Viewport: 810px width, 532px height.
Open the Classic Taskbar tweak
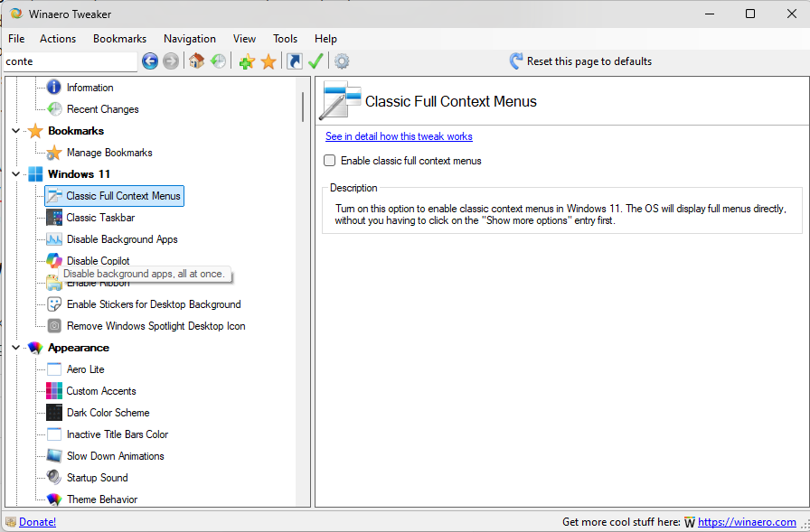click(x=100, y=218)
